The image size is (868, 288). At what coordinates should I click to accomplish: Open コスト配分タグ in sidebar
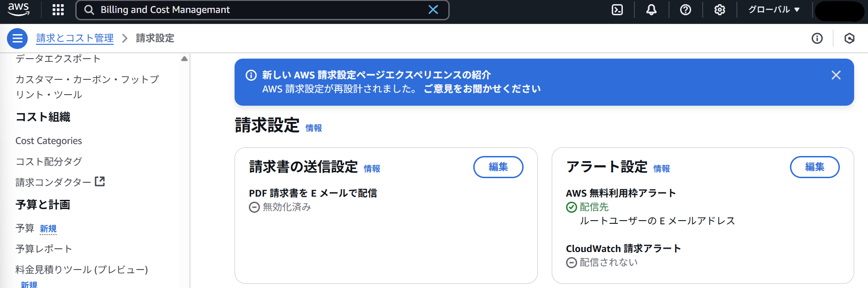pos(48,162)
